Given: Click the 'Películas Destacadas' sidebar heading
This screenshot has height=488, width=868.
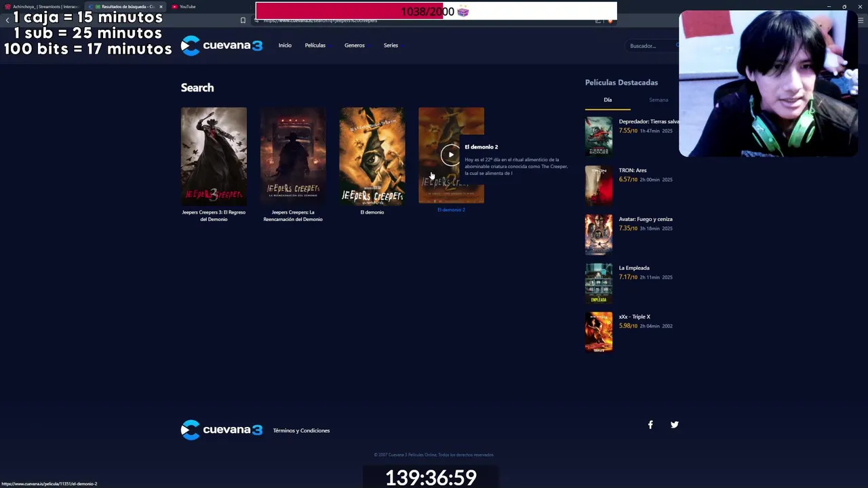Looking at the screenshot, I should coord(621,83).
